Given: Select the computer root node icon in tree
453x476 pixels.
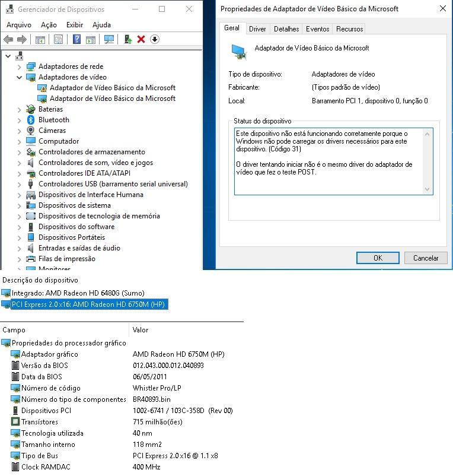Looking at the screenshot, I should (20, 56).
